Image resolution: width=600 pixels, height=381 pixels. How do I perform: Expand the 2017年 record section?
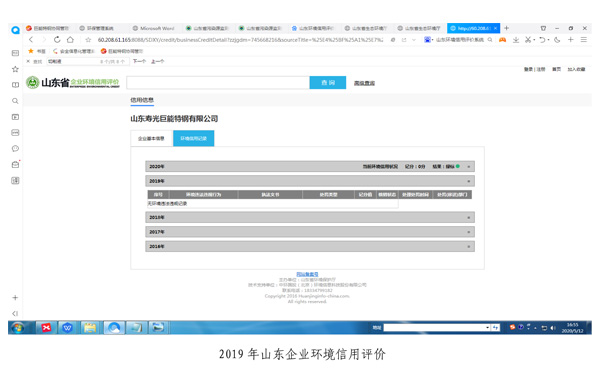[310, 232]
